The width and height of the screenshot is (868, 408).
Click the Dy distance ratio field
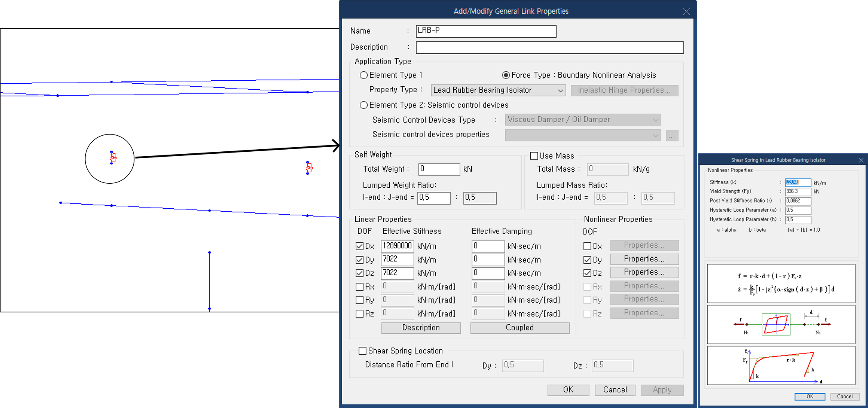[x=523, y=365]
